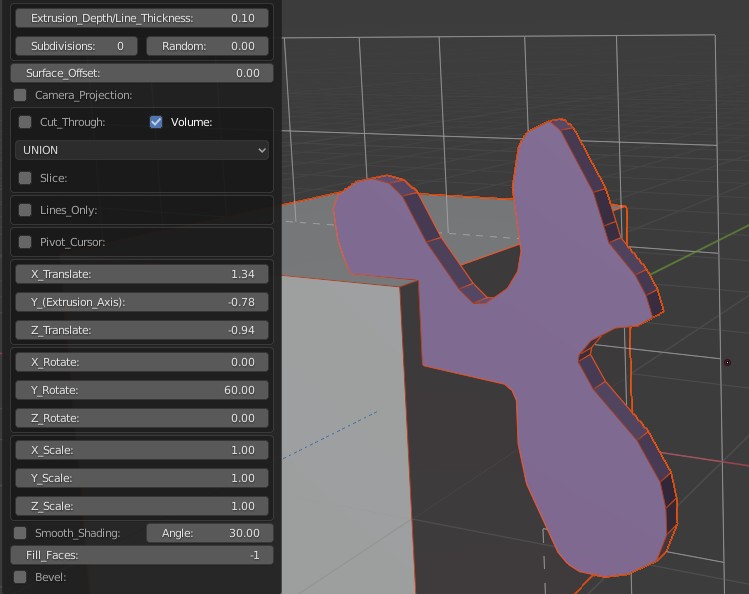Select the X_Scale field
749x594 pixels.
(x=141, y=450)
